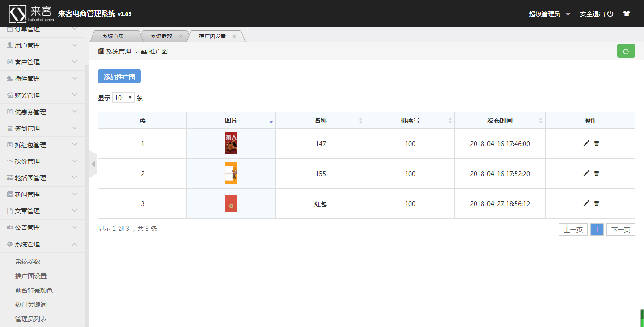Sort table by 名称 column header
This screenshot has width=644, height=327.
pos(321,120)
